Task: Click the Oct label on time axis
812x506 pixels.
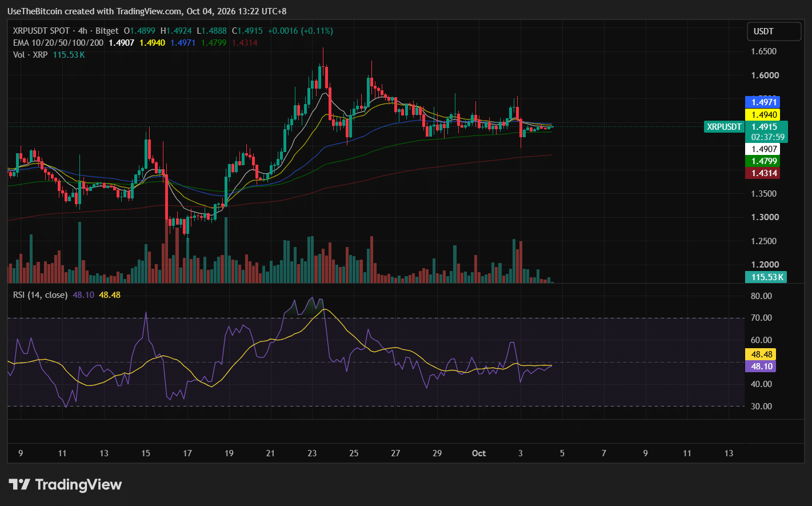Action: tap(479, 453)
